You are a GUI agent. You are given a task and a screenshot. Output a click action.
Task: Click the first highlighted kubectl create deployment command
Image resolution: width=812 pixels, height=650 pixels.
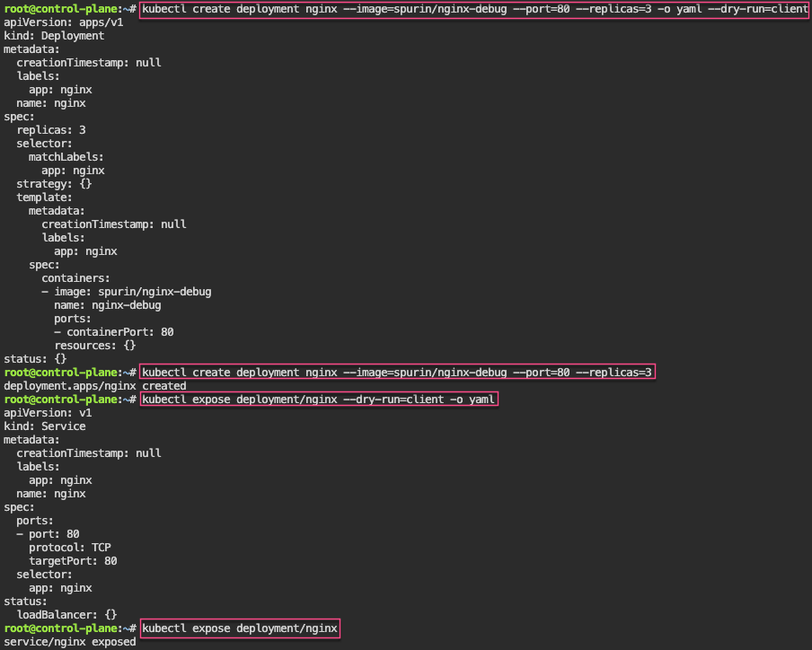coord(474,9)
